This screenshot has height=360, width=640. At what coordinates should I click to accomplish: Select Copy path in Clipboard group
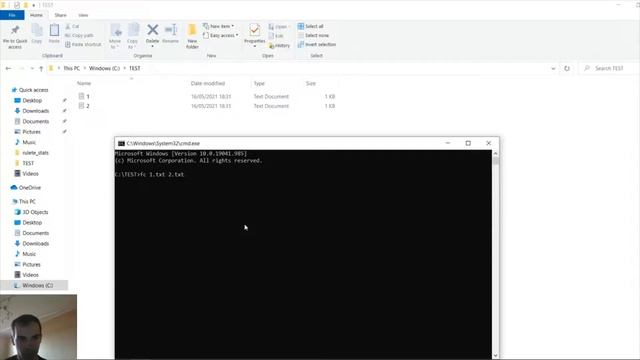tap(79, 36)
